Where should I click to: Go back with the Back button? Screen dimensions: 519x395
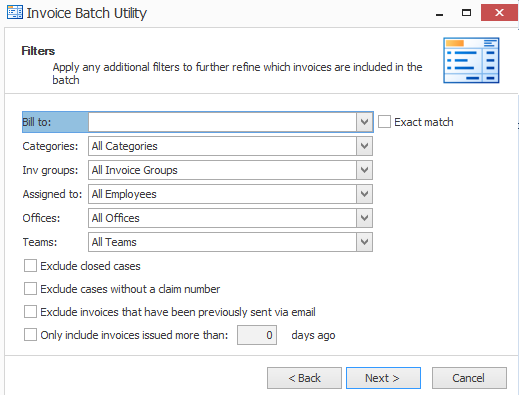click(x=304, y=378)
